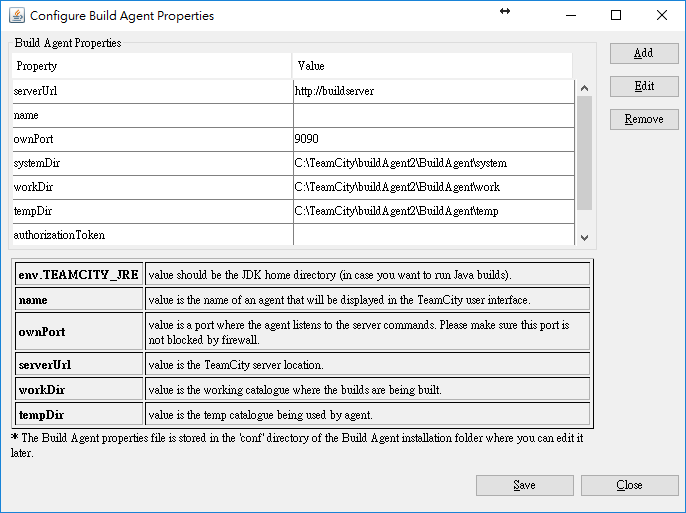Select the tempDir property cell in table
This screenshot has width=686, height=513.
click(153, 212)
